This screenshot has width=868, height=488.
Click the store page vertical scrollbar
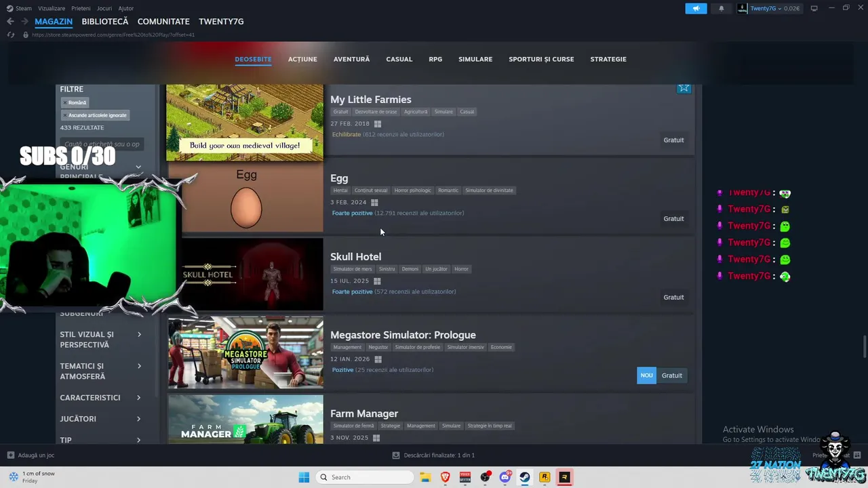864,346
